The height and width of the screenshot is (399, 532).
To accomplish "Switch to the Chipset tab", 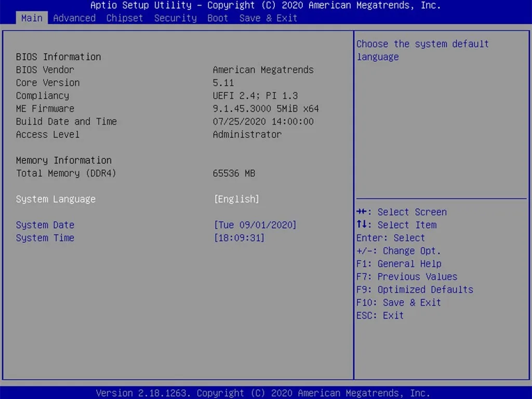I will (x=125, y=18).
